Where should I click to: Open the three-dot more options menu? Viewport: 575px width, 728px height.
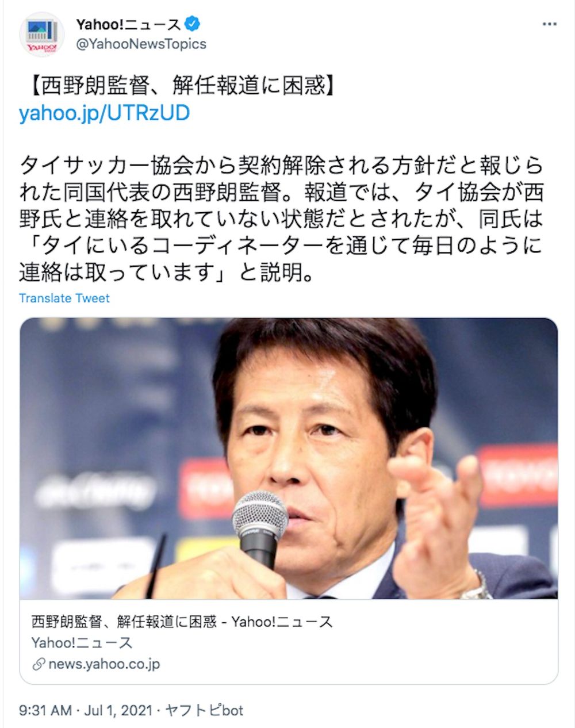pyautogui.click(x=550, y=24)
